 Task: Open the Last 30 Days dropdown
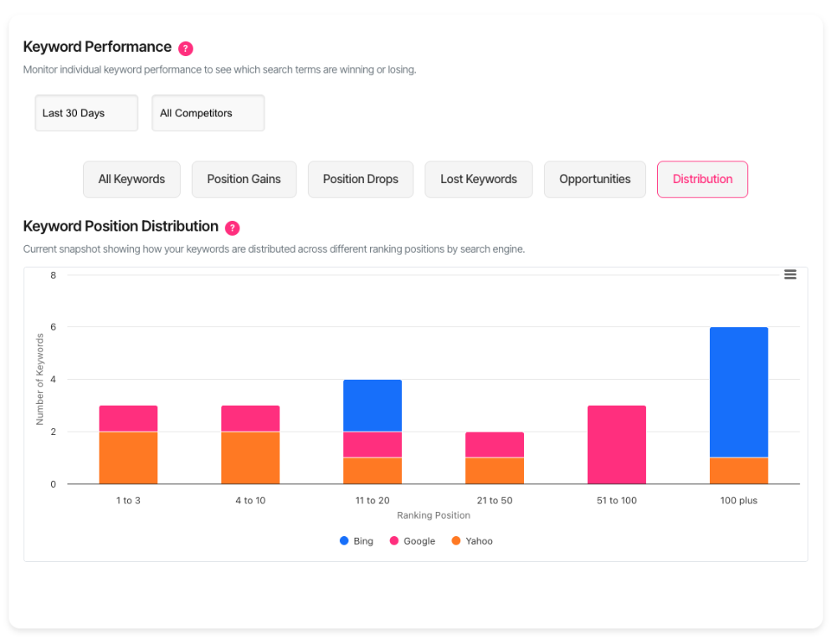[86, 113]
